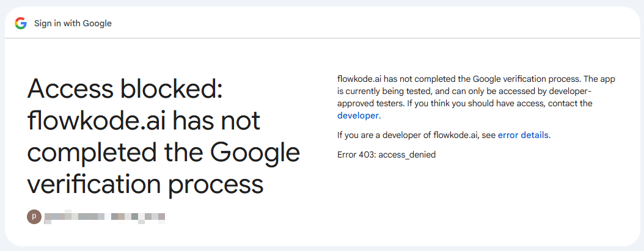644x251 pixels.
Task: Click the words Access blocked in the heading
Action: [125, 90]
